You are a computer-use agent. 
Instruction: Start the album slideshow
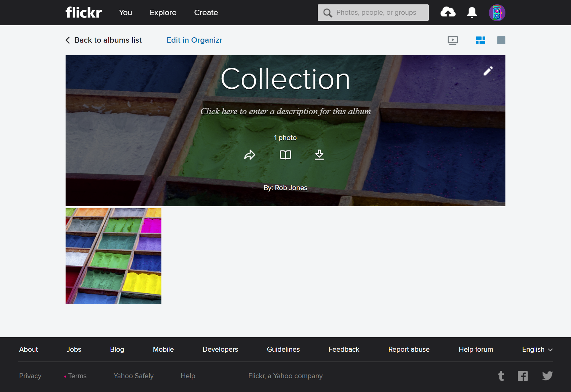click(453, 40)
